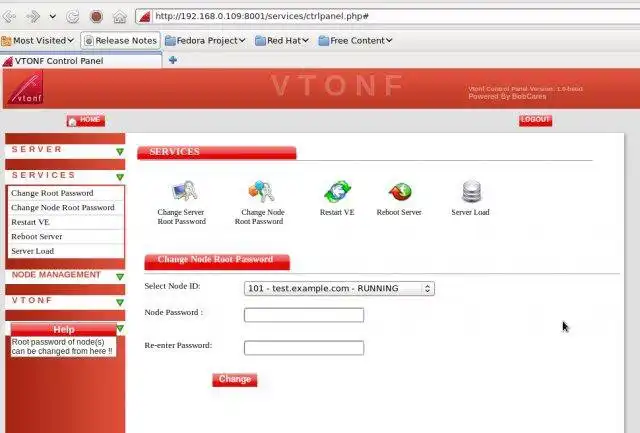This screenshot has height=433, width=640.
Task: Collapse the SERVICES sidebar section
Action: click(x=120, y=177)
